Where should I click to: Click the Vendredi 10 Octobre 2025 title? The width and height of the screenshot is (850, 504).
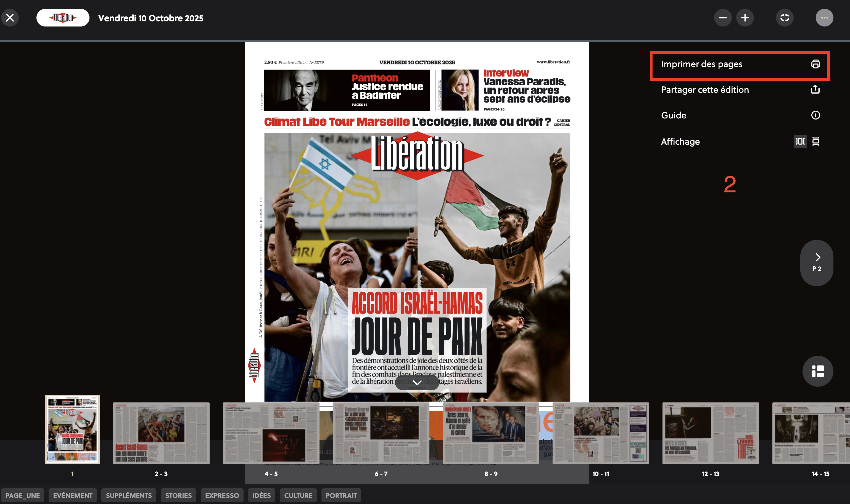151,18
